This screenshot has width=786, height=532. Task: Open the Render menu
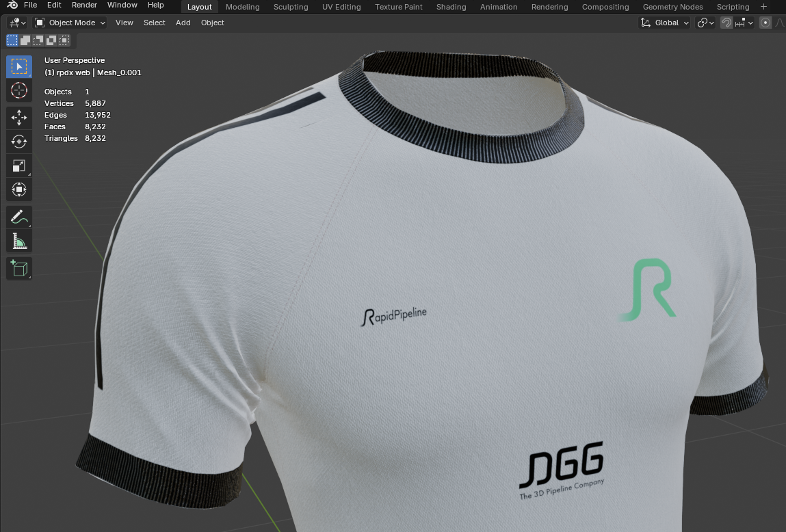pos(84,5)
